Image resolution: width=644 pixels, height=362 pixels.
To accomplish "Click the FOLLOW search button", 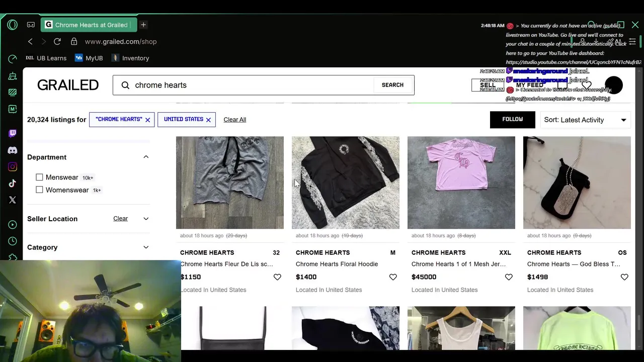I will click(513, 119).
